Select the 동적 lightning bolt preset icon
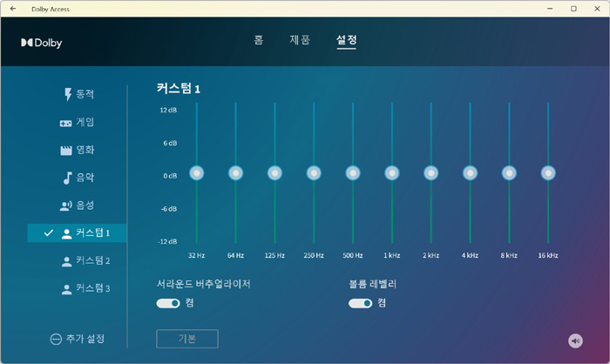This screenshot has height=364, width=610. coord(67,94)
